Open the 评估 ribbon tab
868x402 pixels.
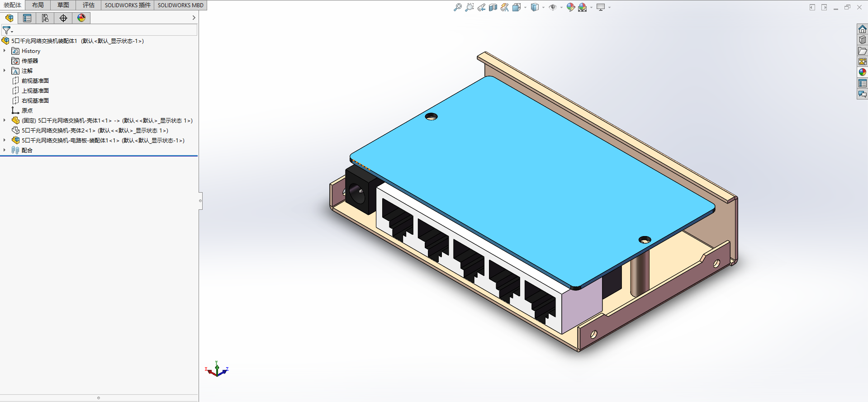click(89, 5)
